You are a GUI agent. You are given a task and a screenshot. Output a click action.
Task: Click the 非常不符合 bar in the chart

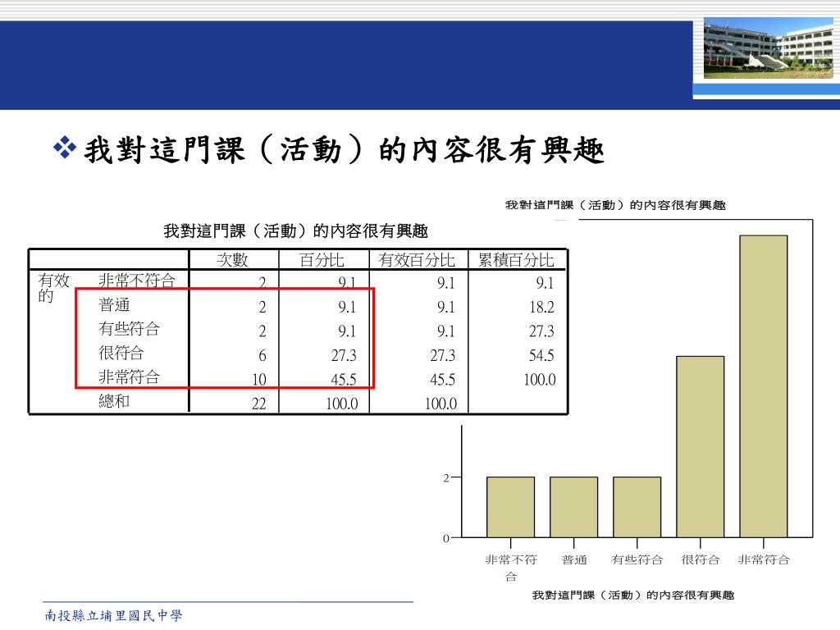(x=510, y=507)
